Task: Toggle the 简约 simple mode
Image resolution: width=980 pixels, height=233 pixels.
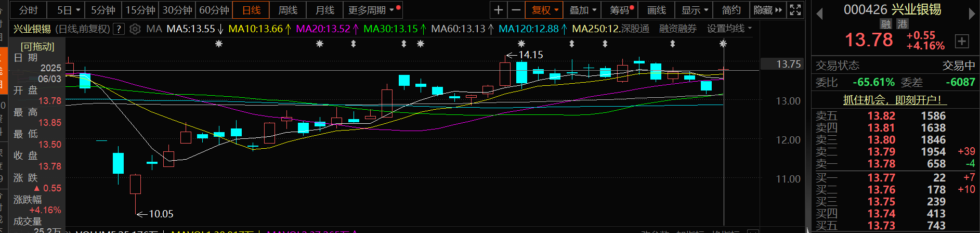Action: (731, 10)
